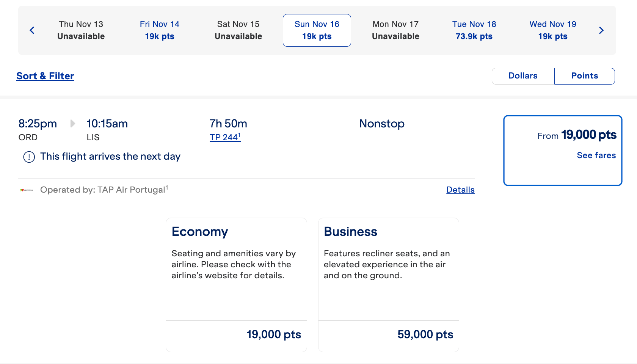The width and height of the screenshot is (637, 364).
Task: Select the unavailable Sat Nov 15 date
Action: [x=238, y=30]
